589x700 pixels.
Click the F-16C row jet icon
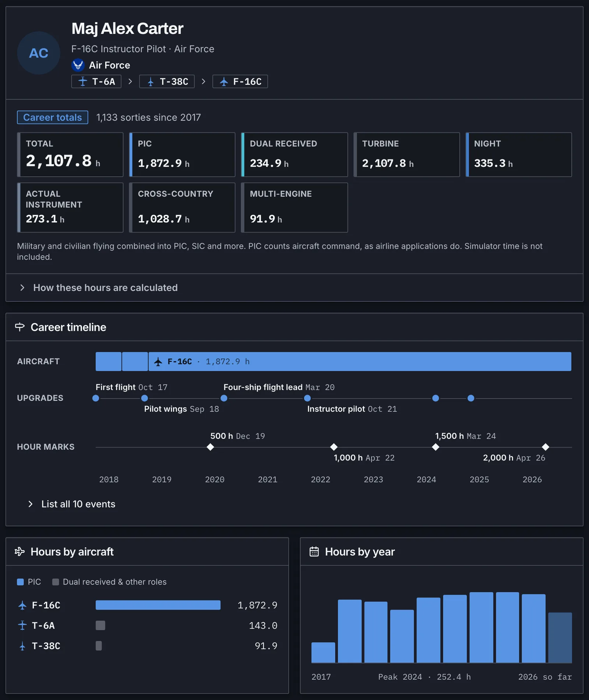pos(22,605)
